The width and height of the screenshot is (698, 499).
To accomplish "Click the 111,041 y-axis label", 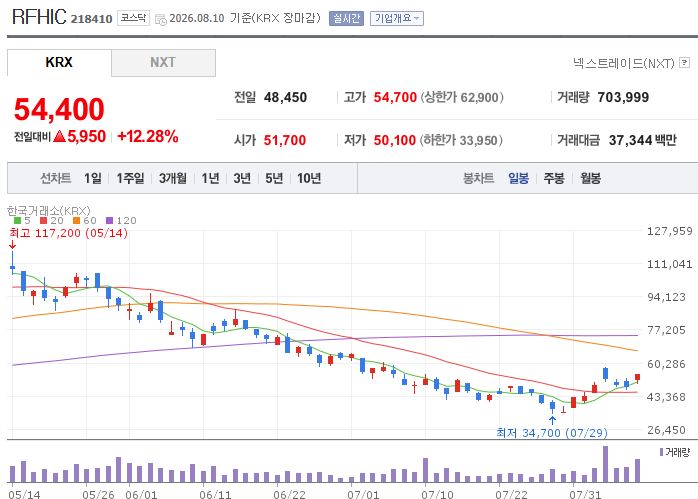I will 670,264.
